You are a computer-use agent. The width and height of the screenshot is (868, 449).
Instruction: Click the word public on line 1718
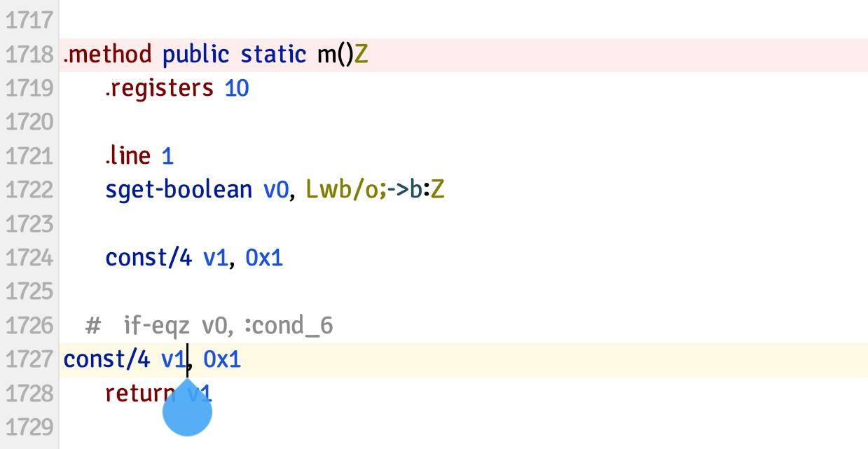[x=195, y=55]
